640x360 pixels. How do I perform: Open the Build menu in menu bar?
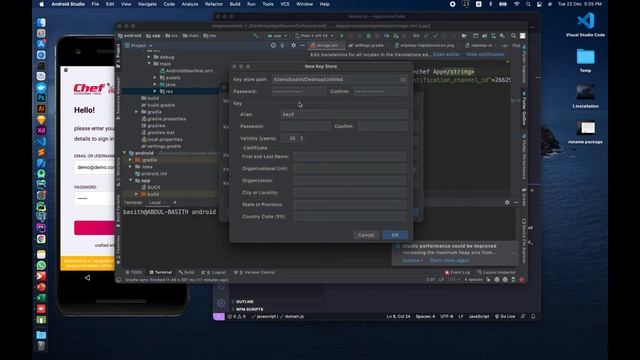tap(235, 4)
